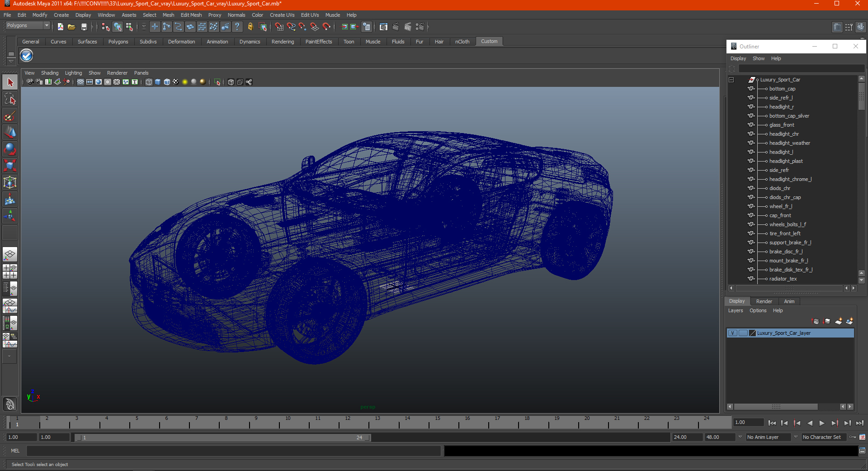Click the Move layer up icon
Viewport: 868px width, 471px height.
click(816, 321)
